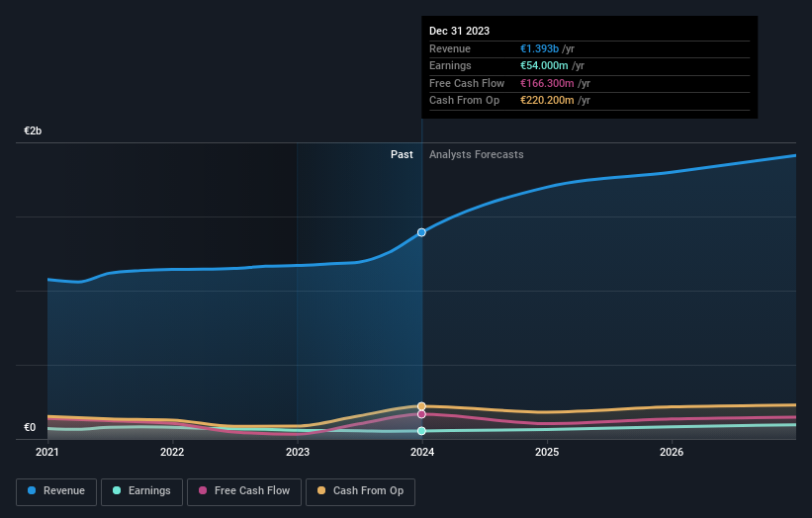Click the Earnings row label in tooltip
812x518 pixels.
(x=451, y=65)
